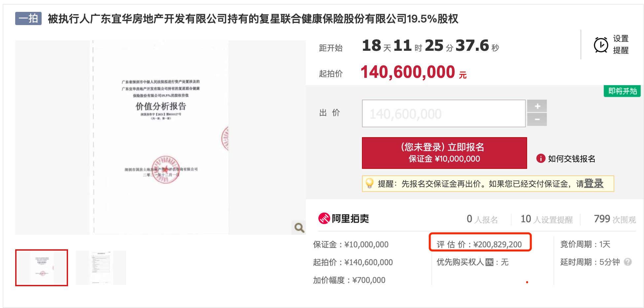The image size is (644, 308).
Task: Open the 登录 login link
Action: 594,183
